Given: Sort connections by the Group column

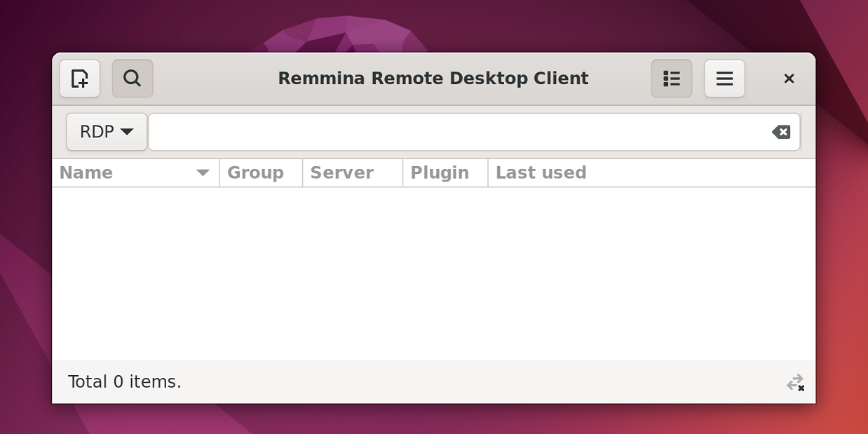Looking at the screenshot, I should pyautogui.click(x=255, y=172).
